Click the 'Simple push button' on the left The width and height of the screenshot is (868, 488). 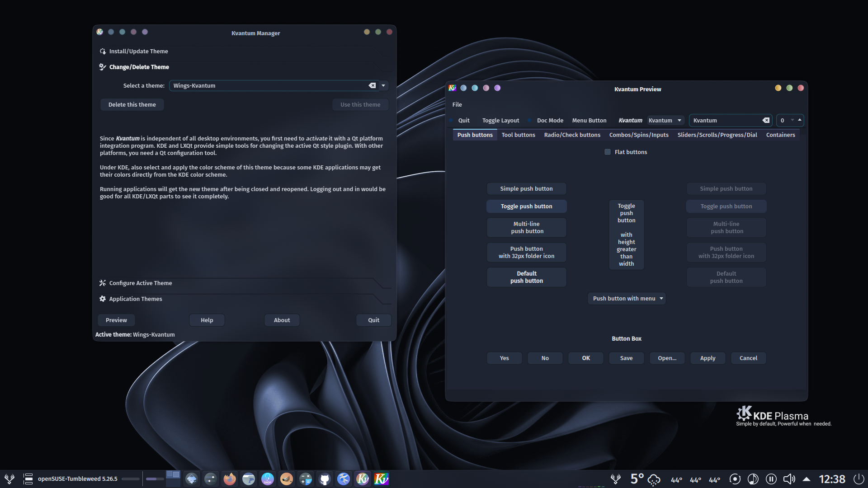[526, 188]
